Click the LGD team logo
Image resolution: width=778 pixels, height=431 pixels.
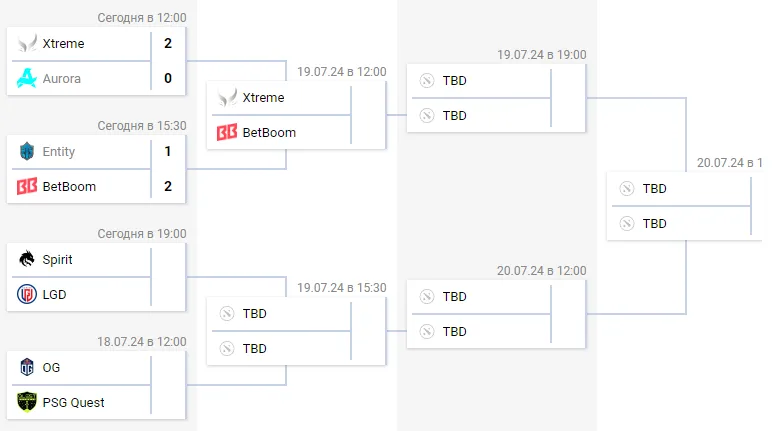click(27, 294)
